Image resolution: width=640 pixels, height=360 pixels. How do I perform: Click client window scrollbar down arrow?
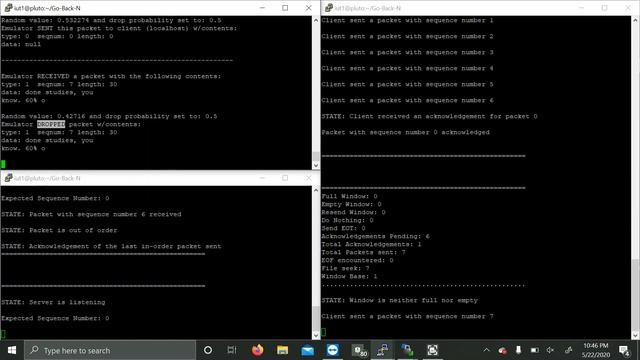tap(636, 335)
